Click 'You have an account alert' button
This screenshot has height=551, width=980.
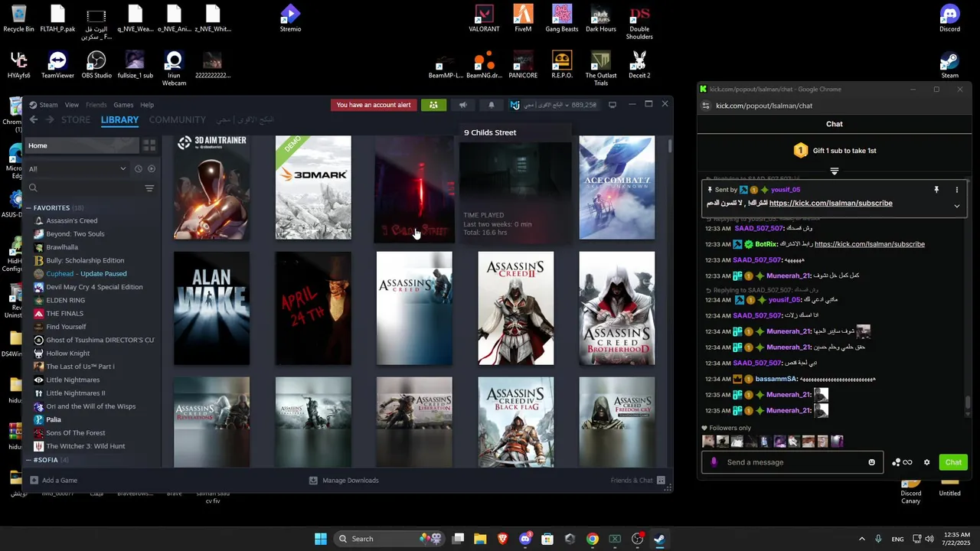coord(374,105)
